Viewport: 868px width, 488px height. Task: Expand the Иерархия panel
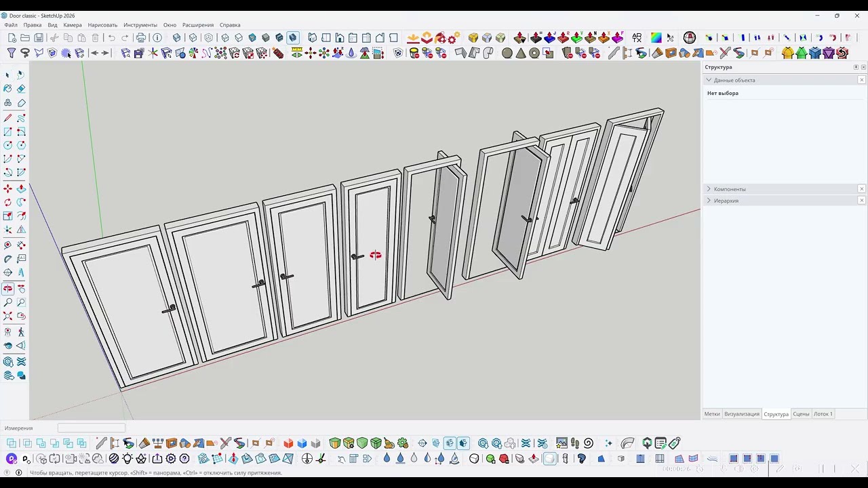709,201
